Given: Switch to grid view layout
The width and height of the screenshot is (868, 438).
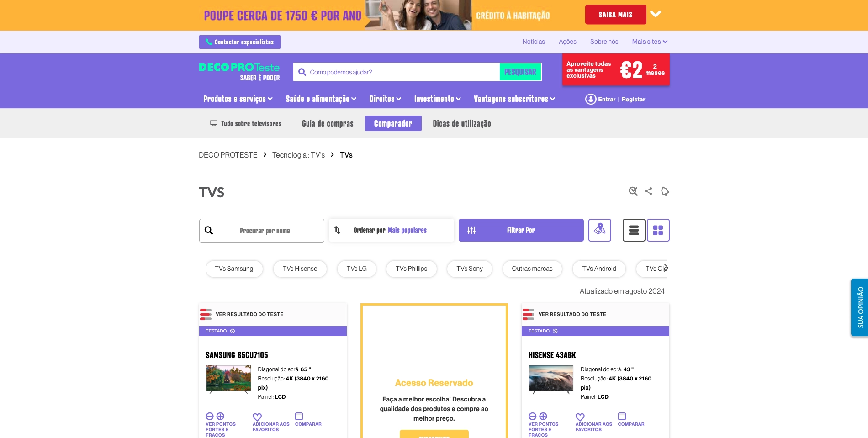Looking at the screenshot, I should click(x=658, y=230).
